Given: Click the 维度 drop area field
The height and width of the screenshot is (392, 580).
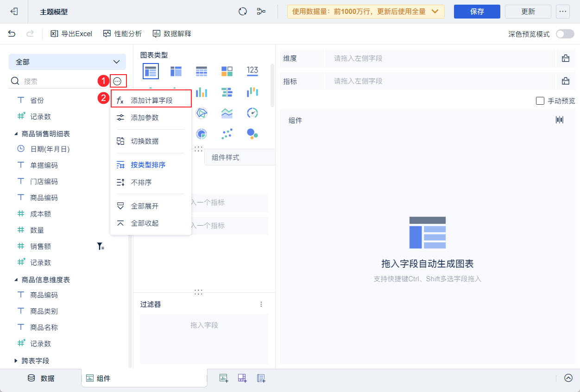Looking at the screenshot, I should tap(440, 58).
